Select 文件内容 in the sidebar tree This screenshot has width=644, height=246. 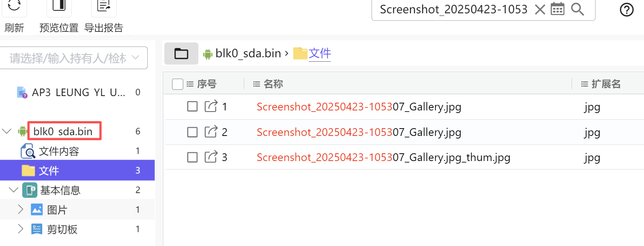pyautogui.click(x=59, y=151)
